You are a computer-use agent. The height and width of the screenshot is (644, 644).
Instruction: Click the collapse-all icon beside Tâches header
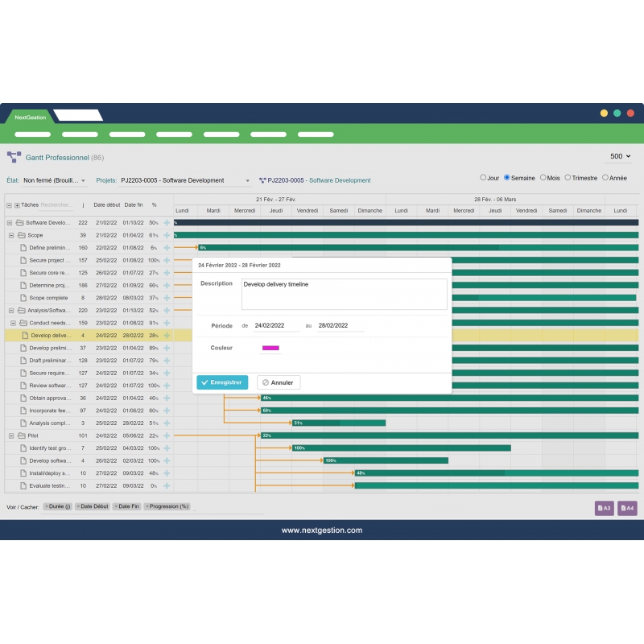pos(10,205)
